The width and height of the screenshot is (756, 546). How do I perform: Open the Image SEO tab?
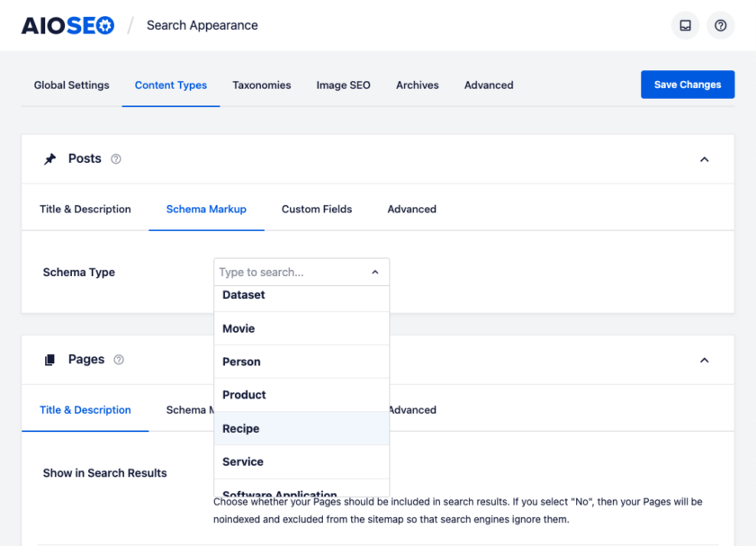tap(343, 85)
